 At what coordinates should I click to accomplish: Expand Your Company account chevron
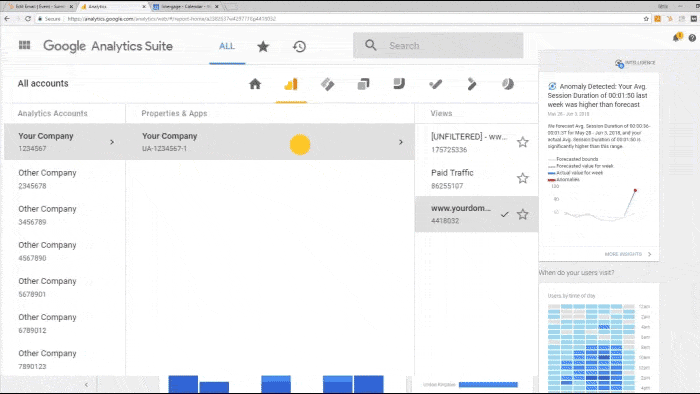(x=112, y=142)
